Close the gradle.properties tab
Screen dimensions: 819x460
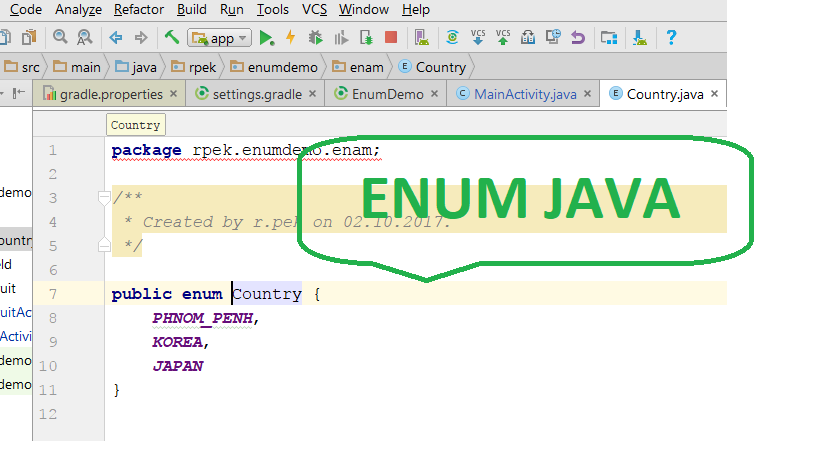coord(173,93)
